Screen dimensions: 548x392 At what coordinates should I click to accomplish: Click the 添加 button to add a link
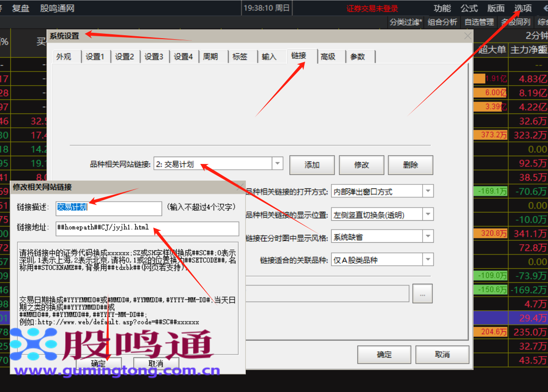click(311, 165)
